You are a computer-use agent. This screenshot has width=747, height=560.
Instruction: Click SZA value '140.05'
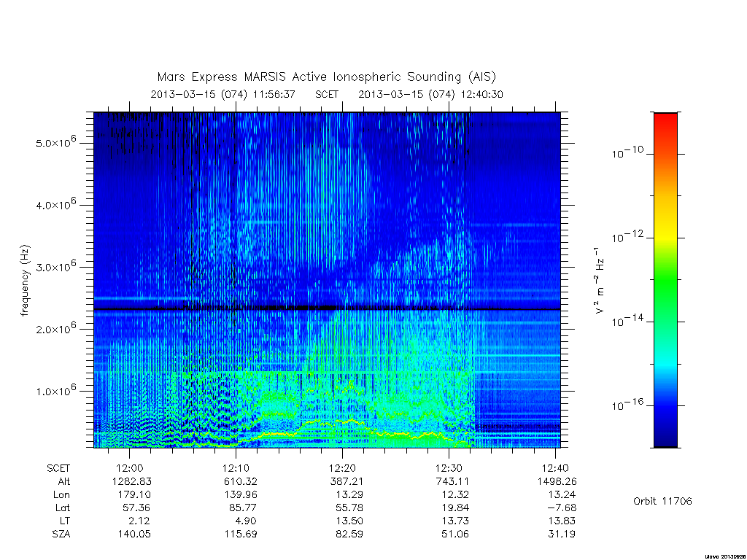[x=134, y=534]
